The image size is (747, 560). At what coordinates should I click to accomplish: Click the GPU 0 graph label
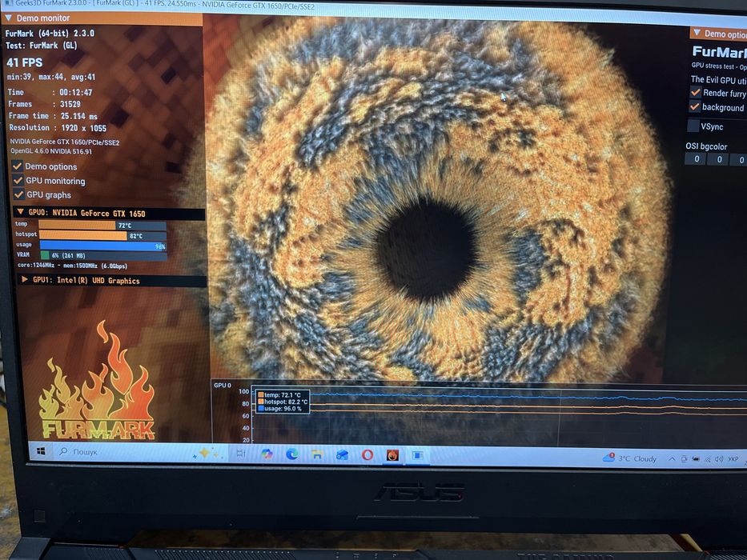223,386
